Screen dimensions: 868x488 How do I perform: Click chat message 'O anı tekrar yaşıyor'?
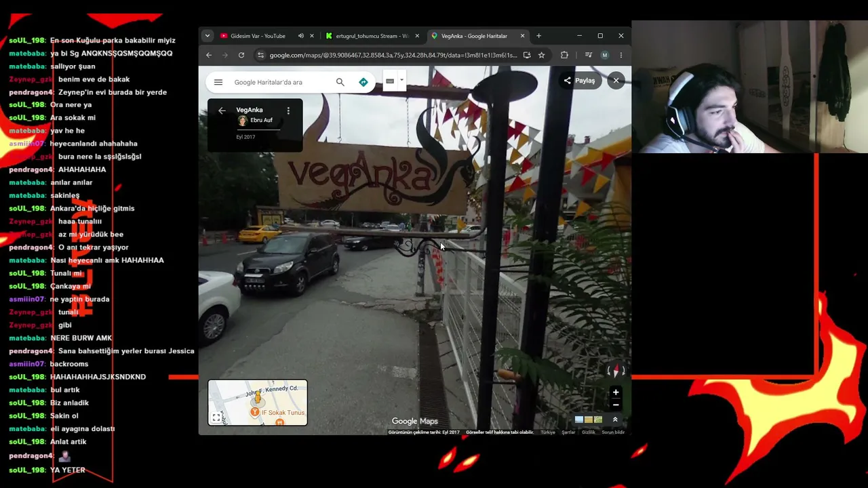click(93, 247)
